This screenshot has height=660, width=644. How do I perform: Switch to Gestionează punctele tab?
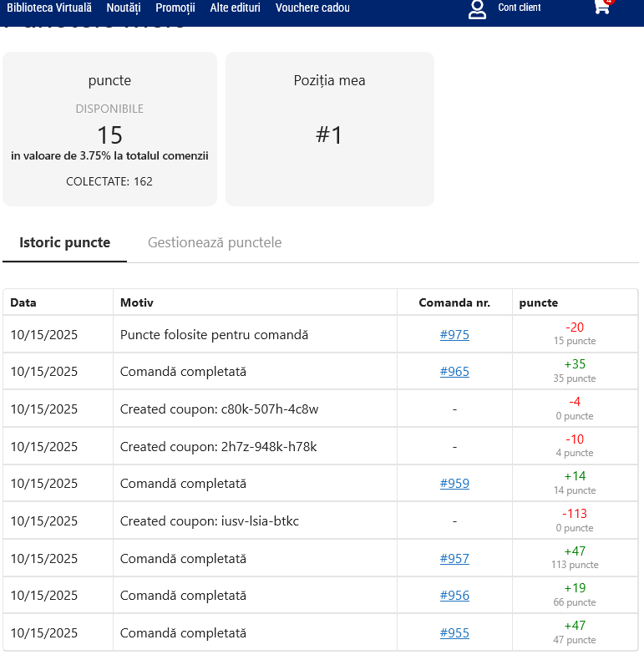pyautogui.click(x=215, y=243)
